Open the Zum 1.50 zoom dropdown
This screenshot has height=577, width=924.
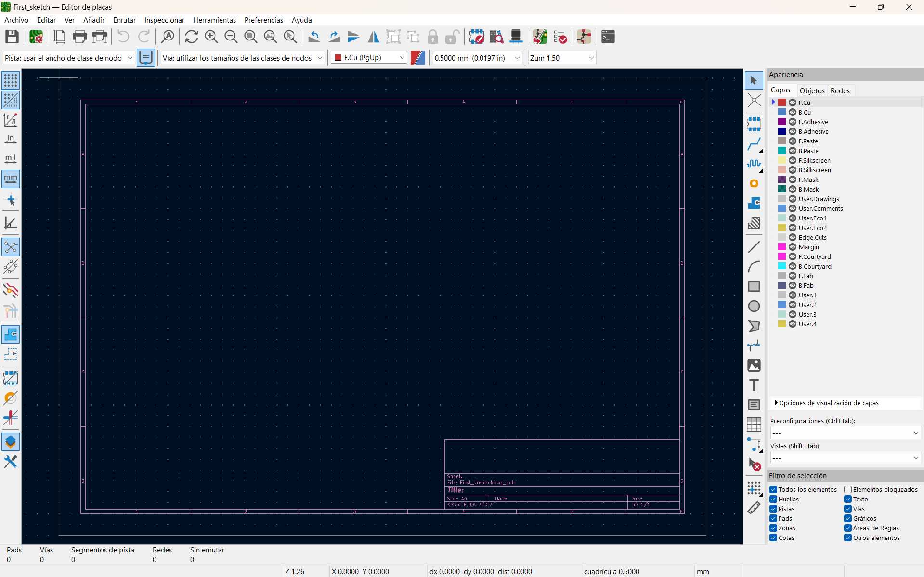tap(591, 58)
